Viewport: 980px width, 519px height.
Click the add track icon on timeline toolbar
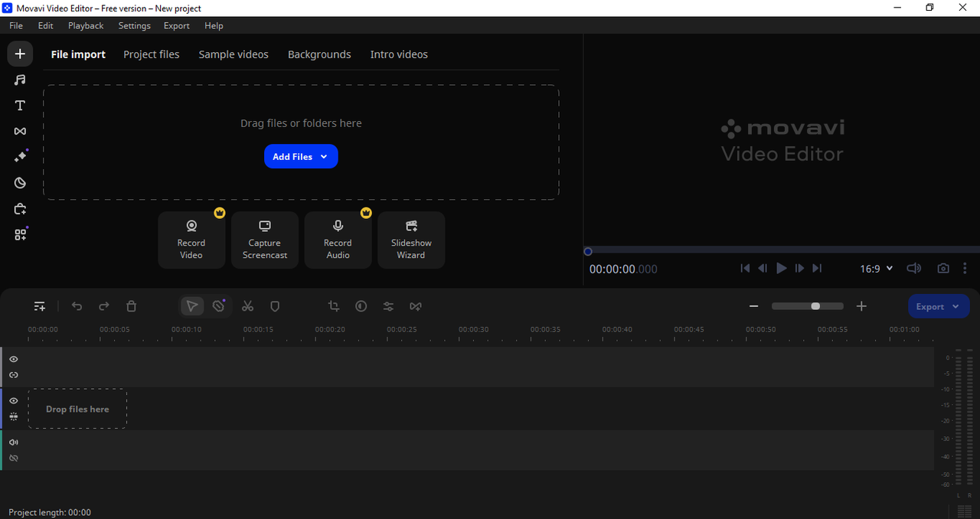[40, 306]
